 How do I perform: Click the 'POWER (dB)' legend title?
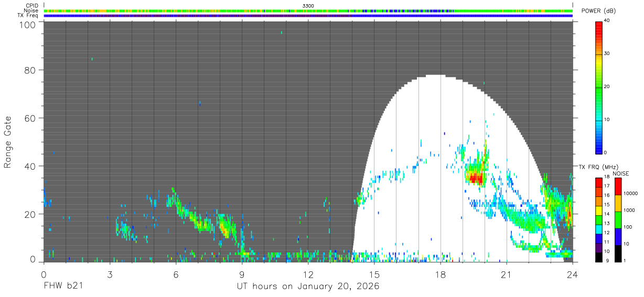click(x=598, y=11)
